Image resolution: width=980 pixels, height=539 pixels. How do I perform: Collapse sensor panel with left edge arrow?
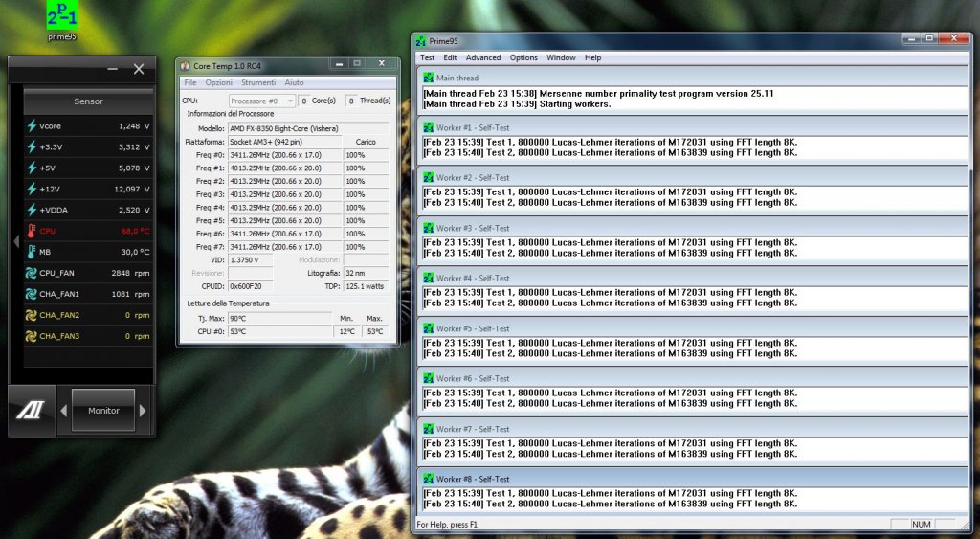[16, 241]
